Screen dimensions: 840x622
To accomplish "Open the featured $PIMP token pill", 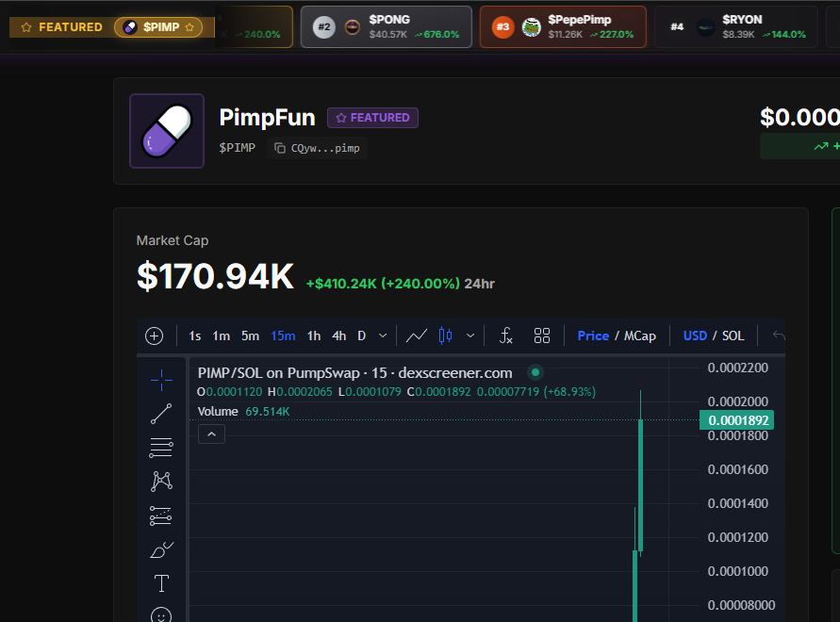I will (158, 27).
